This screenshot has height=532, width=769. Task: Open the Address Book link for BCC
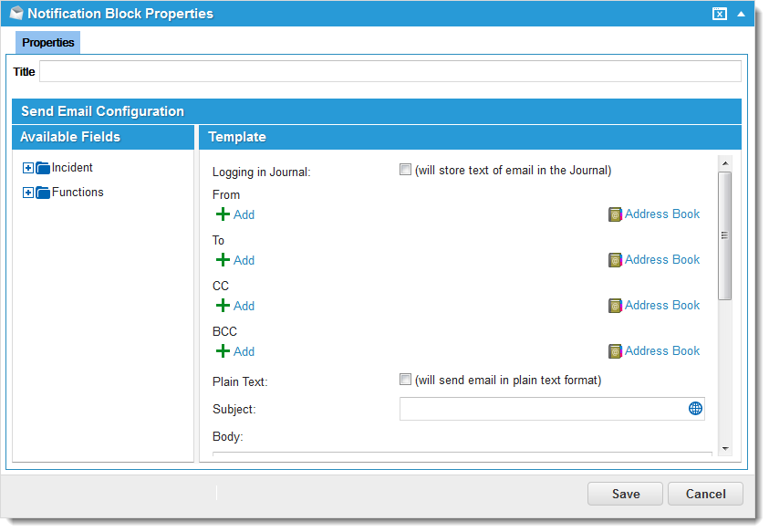coord(661,351)
